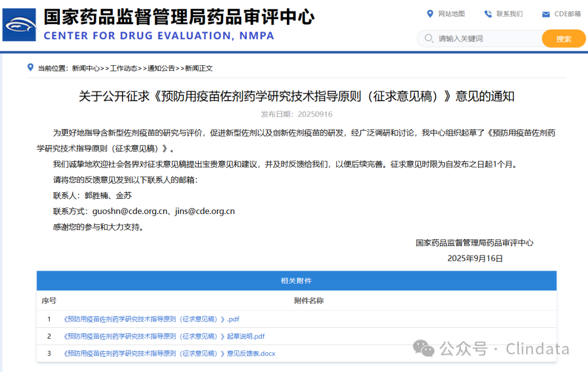Screen dimensions: 588x372
Task: Download attachment 3 意见反馈表.docx
Action: click(x=168, y=353)
